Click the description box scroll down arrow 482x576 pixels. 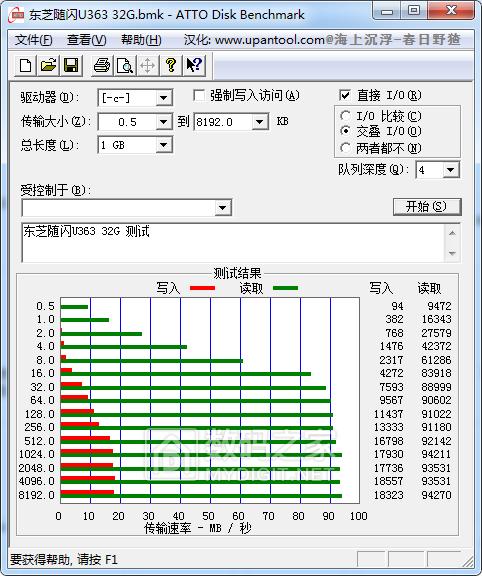452,253
